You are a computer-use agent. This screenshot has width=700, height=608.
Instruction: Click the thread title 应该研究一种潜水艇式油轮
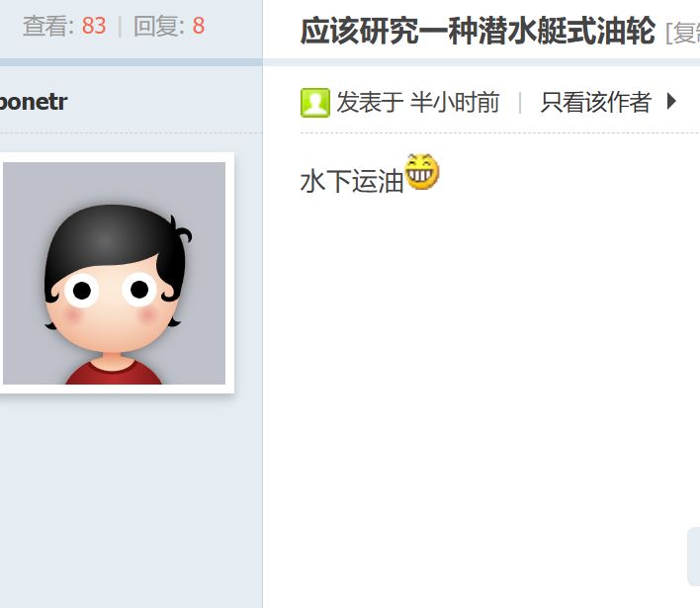[x=478, y=32]
